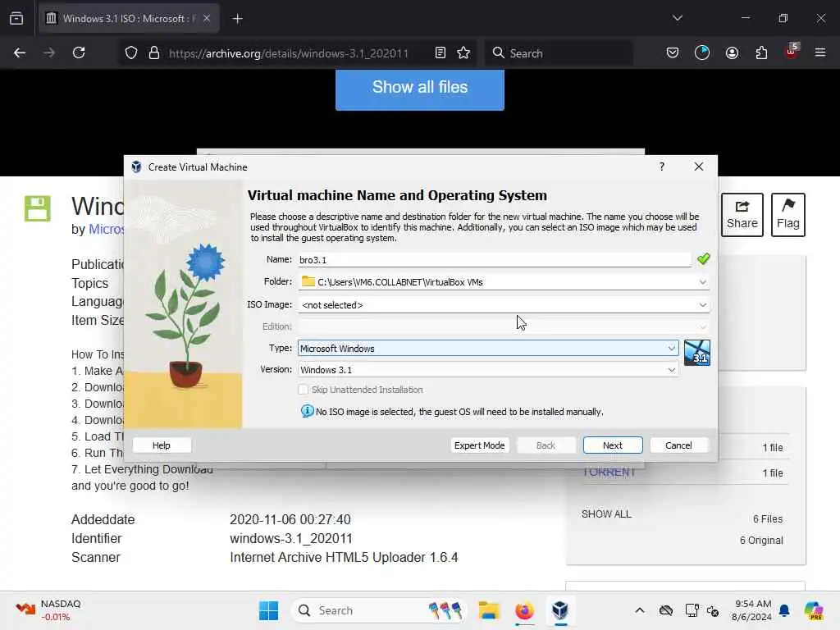
Task: Toggle Skip Unattended Installation checkbox
Action: click(303, 390)
